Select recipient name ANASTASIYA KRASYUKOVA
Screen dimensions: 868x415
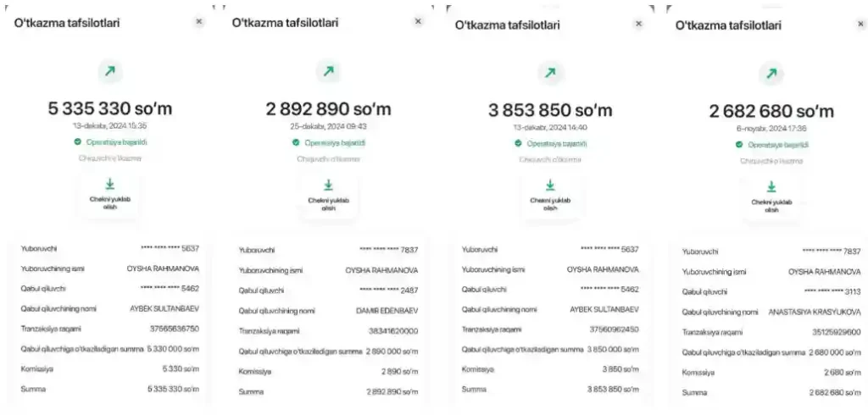click(x=815, y=313)
